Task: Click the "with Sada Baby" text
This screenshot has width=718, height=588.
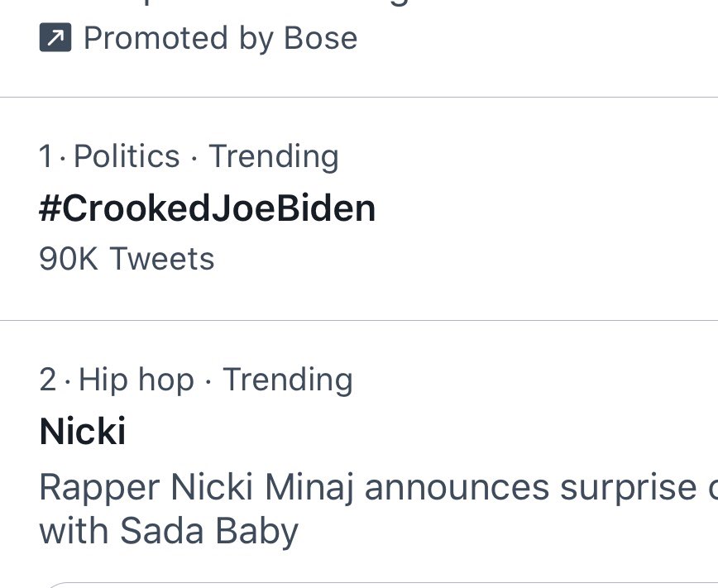Action: point(168,531)
